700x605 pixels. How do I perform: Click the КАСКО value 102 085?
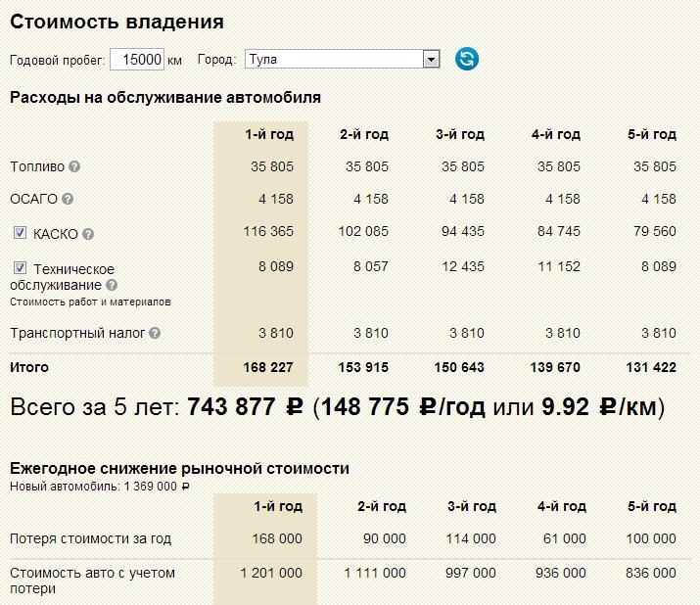[x=363, y=231]
